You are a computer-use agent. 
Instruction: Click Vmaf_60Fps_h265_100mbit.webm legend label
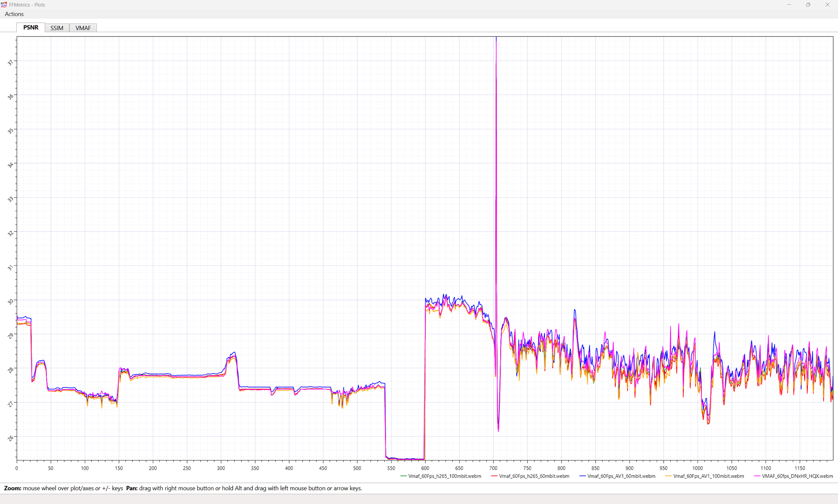click(444, 476)
